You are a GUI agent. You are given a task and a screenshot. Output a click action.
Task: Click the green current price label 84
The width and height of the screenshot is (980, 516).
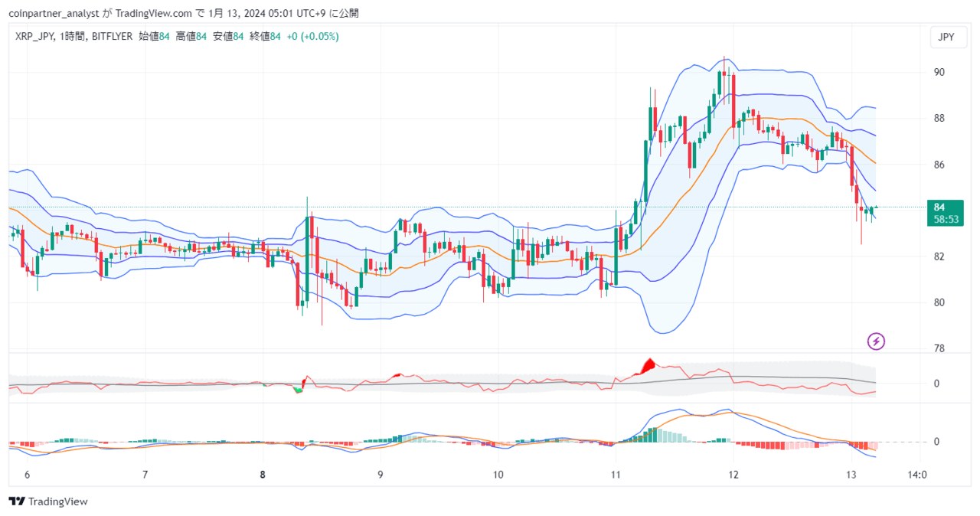click(x=939, y=207)
